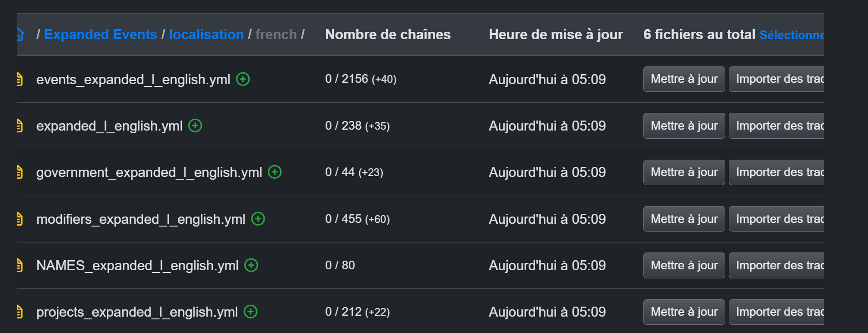This screenshot has width=868, height=333.
Task: Click the green plus icon beside expanded_l_english.yml
Action: coord(195,126)
